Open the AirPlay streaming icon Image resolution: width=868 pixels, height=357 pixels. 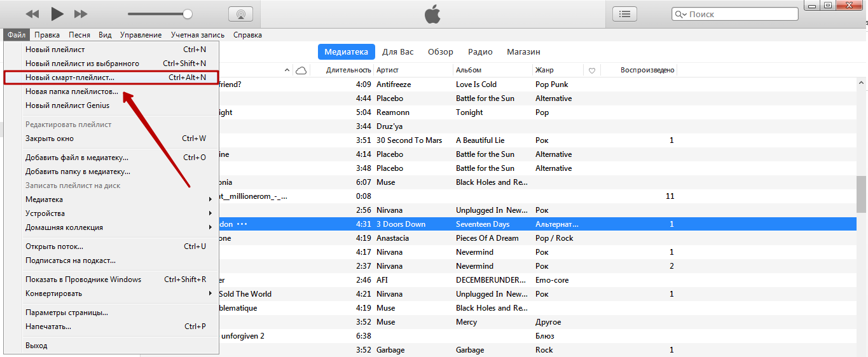pos(240,14)
